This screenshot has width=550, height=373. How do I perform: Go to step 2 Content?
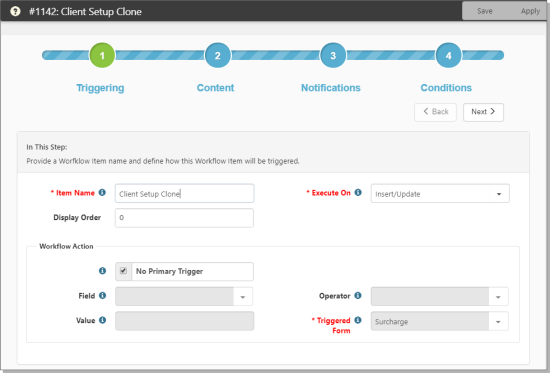pos(217,55)
